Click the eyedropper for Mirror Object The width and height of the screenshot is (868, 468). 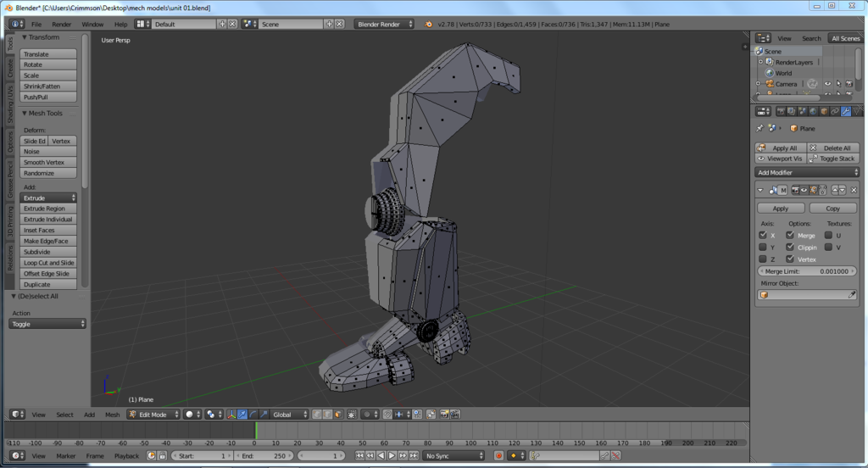[x=852, y=295]
